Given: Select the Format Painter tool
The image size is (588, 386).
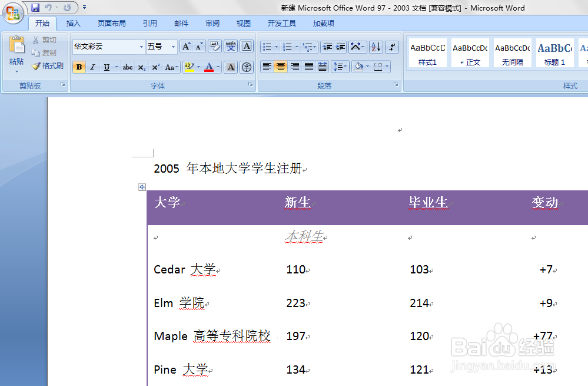Looking at the screenshot, I should [x=47, y=66].
